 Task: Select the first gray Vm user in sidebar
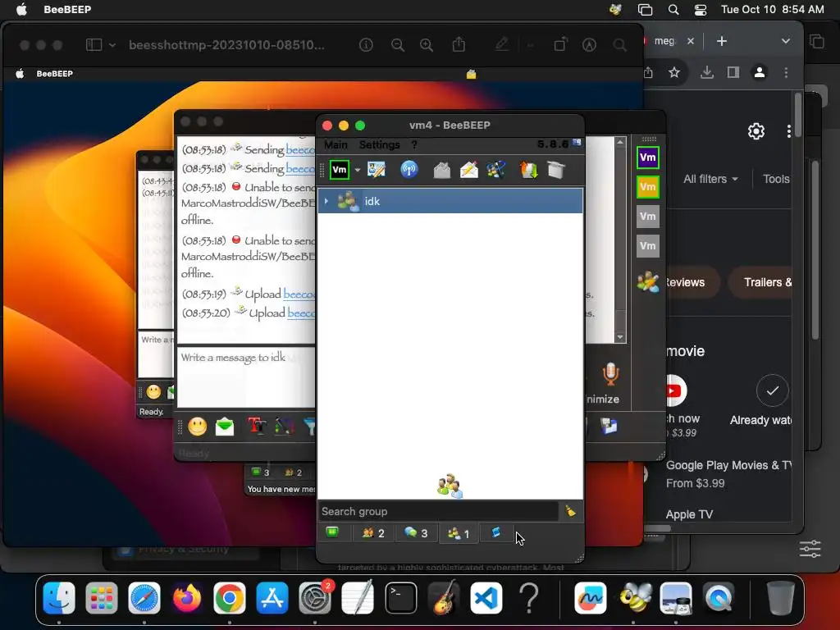pos(648,217)
